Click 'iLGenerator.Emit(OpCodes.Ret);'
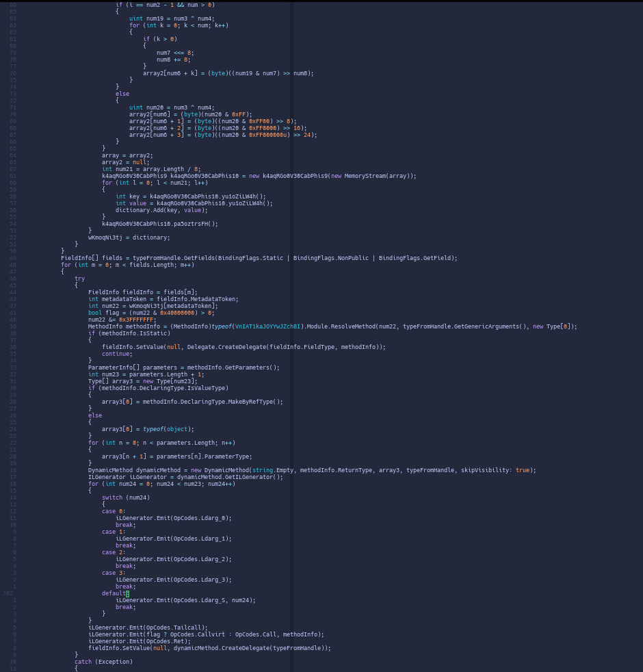The image size is (643, 672). [140, 643]
